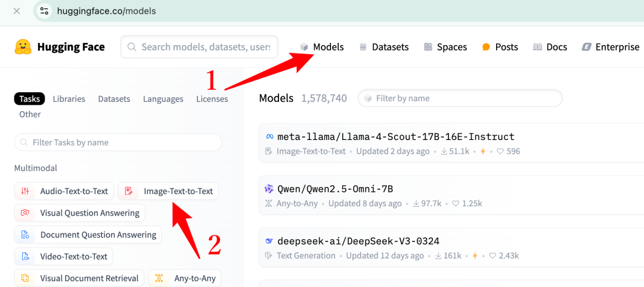This screenshot has width=644, height=287.
Task: Focus the Filter Tasks by name box
Action: pos(118,143)
